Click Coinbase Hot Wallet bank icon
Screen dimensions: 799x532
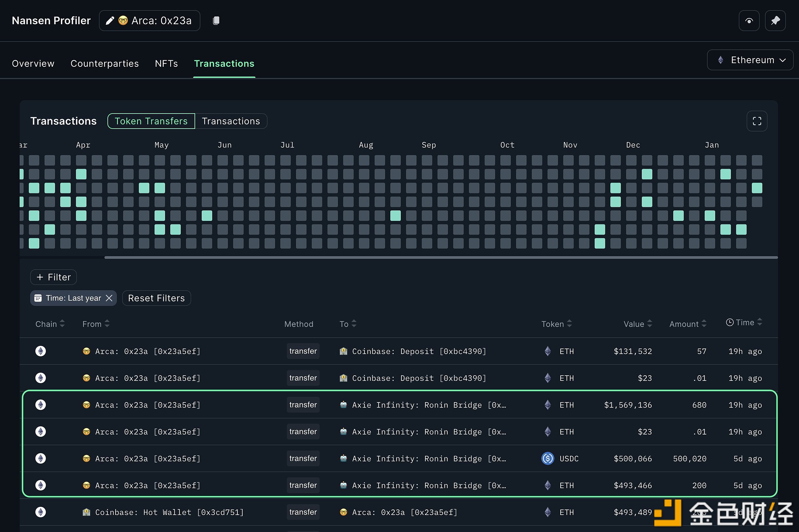pyautogui.click(x=86, y=512)
